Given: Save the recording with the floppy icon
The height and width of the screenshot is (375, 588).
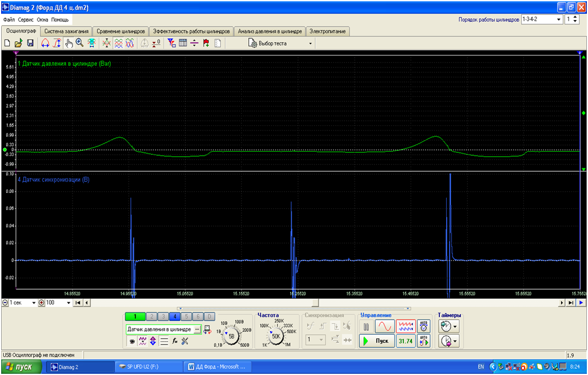Looking at the screenshot, I should pos(30,43).
